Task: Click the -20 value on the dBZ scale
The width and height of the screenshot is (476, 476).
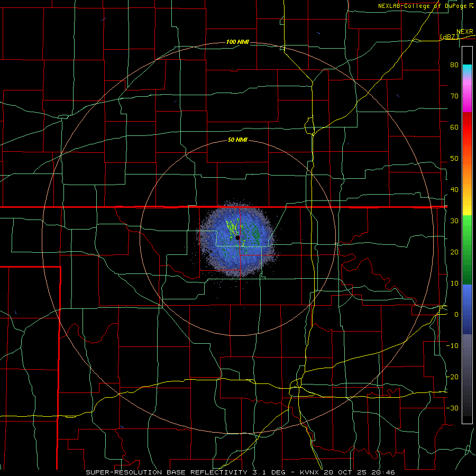Action: click(452, 377)
